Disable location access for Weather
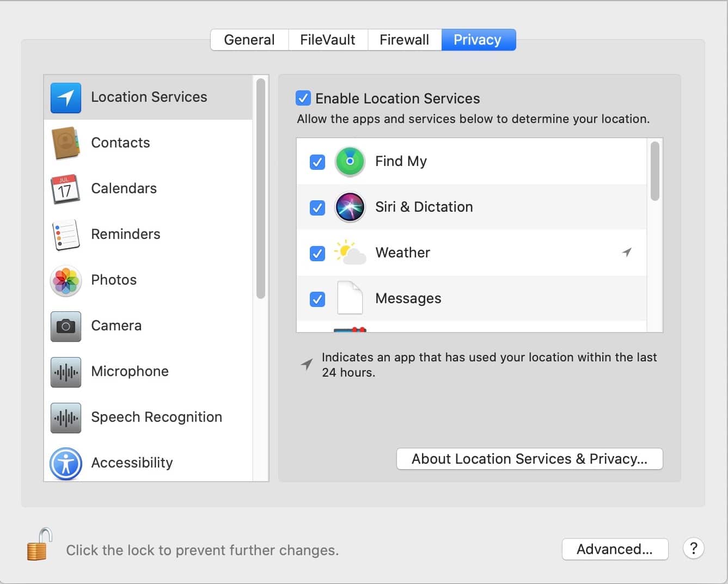This screenshot has height=584, width=728. pyautogui.click(x=317, y=254)
